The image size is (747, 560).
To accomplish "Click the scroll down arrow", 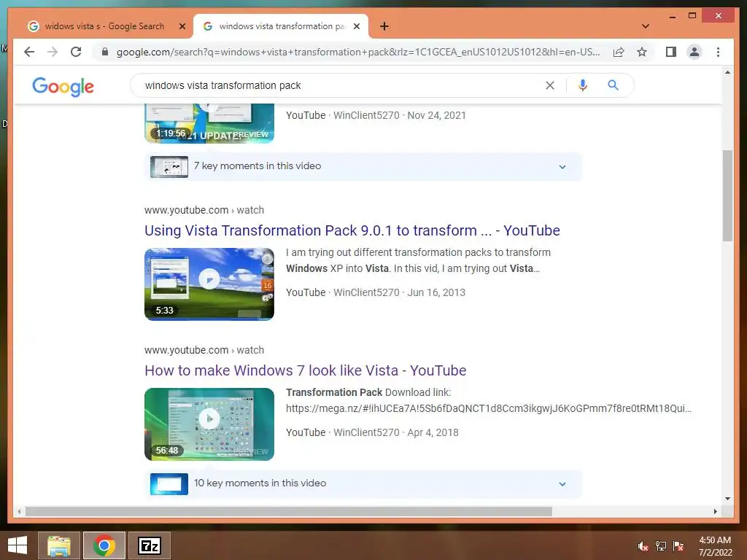I will click(727, 499).
